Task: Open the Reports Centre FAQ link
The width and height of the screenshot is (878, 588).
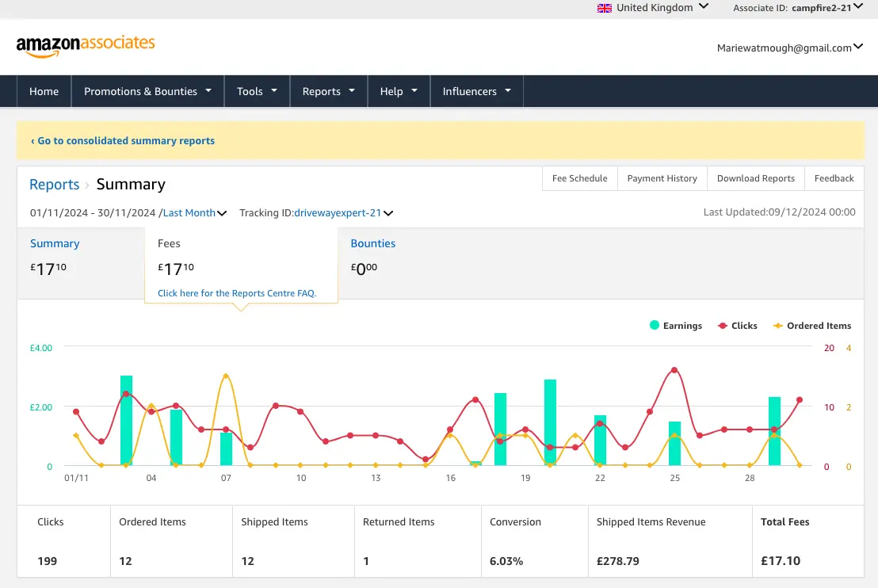Action: (237, 293)
